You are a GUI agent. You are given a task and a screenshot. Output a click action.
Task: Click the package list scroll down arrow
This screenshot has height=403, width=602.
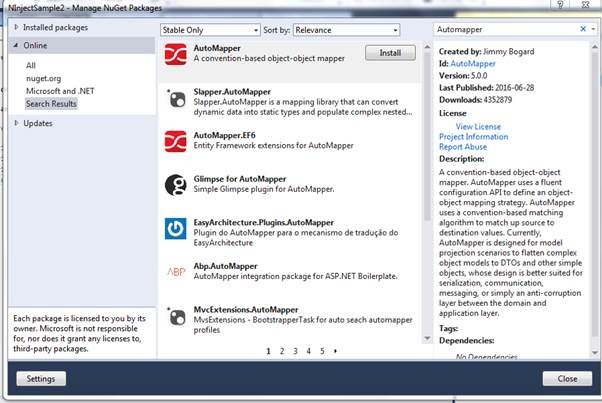(427, 338)
